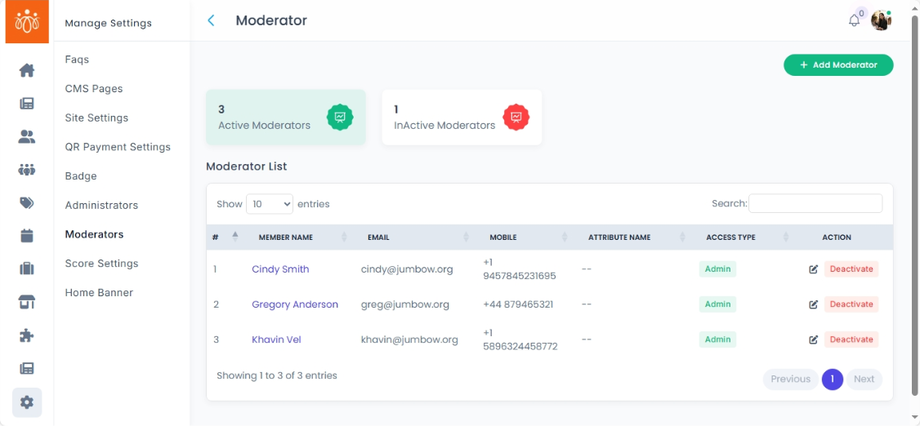Click the Home icon in the sidebar
This screenshot has height=426, width=920.
(x=27, y=70)
